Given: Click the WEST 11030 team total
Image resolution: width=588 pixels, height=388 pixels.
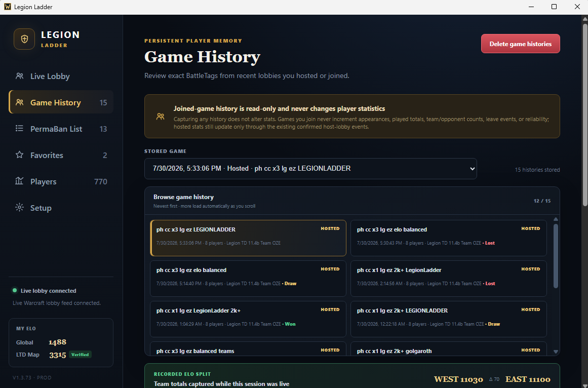Looking at the screenshot, I should (x=458, y=379).
